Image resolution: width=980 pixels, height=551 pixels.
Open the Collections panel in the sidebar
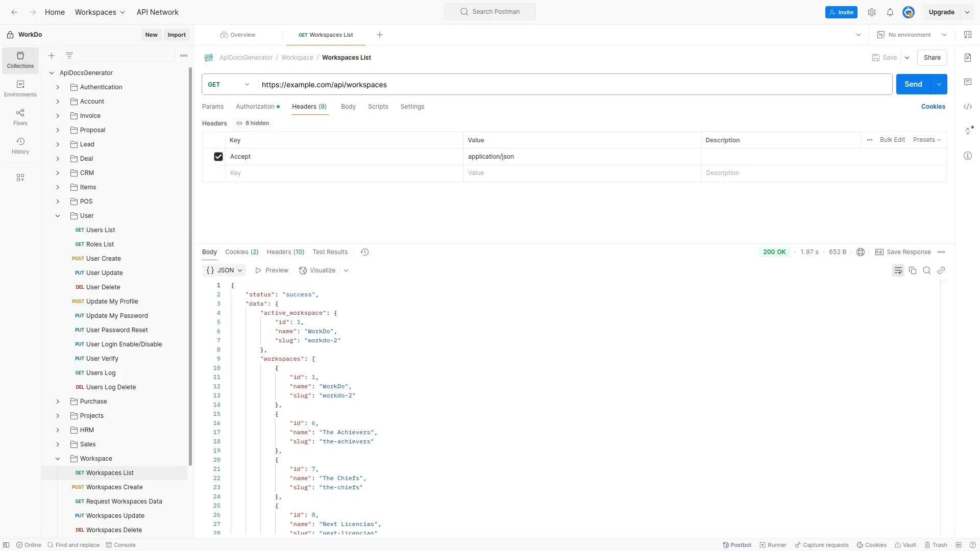point(20,60)
